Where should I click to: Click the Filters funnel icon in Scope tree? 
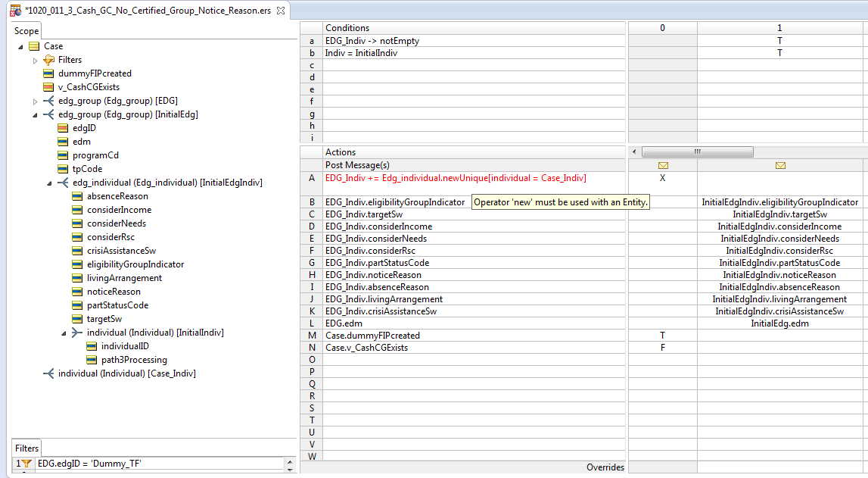coord(48,60)
